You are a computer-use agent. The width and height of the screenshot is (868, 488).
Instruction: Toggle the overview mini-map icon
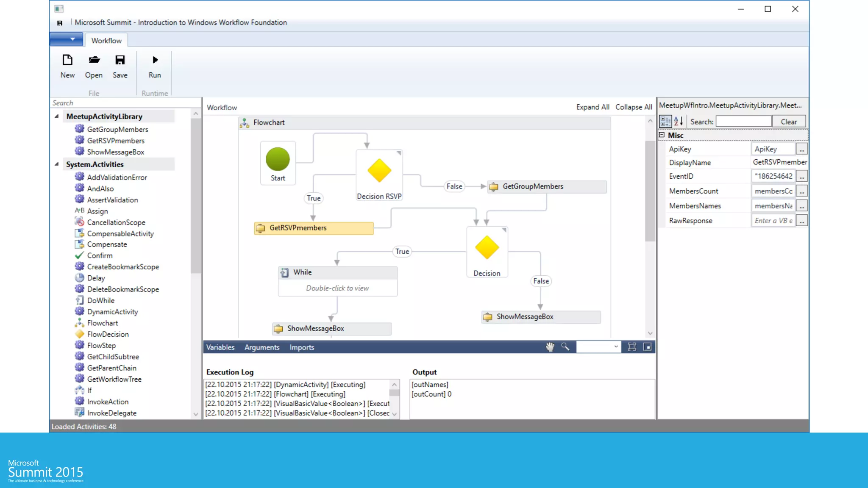tap(647, 347)
